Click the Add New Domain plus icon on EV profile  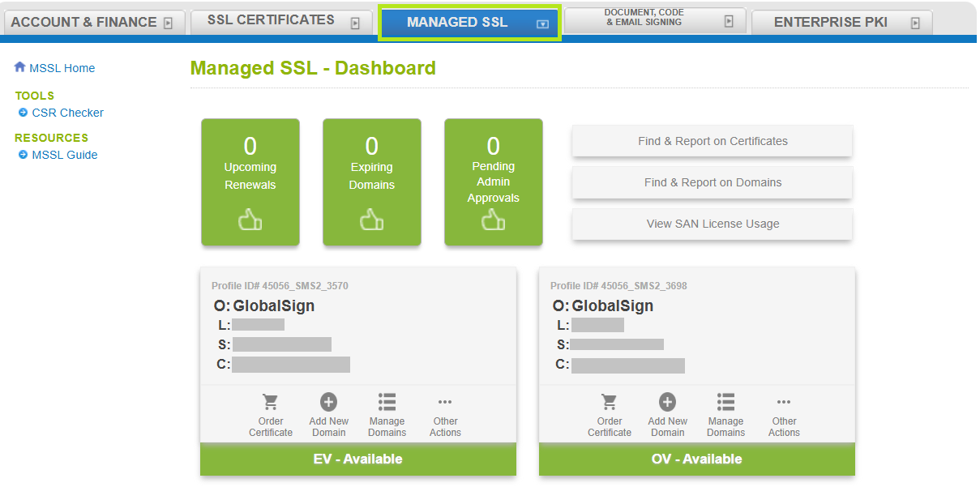[328, 401]
